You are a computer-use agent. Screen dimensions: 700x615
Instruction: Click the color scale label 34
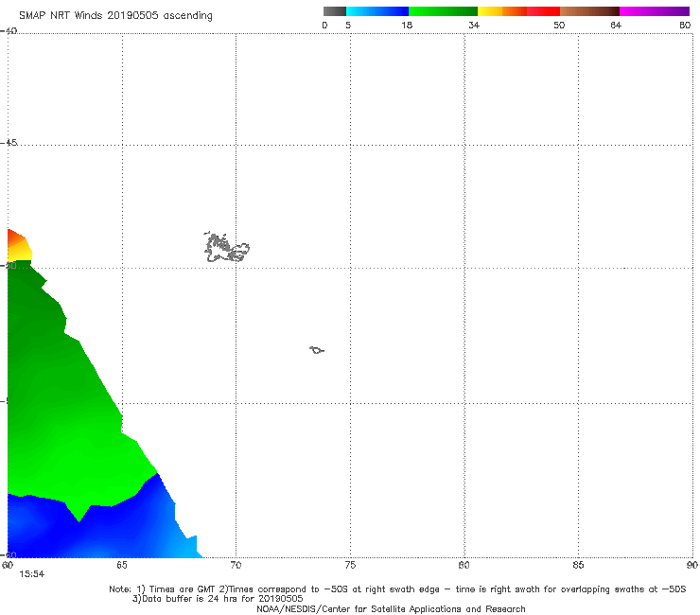tap(474, 26)
